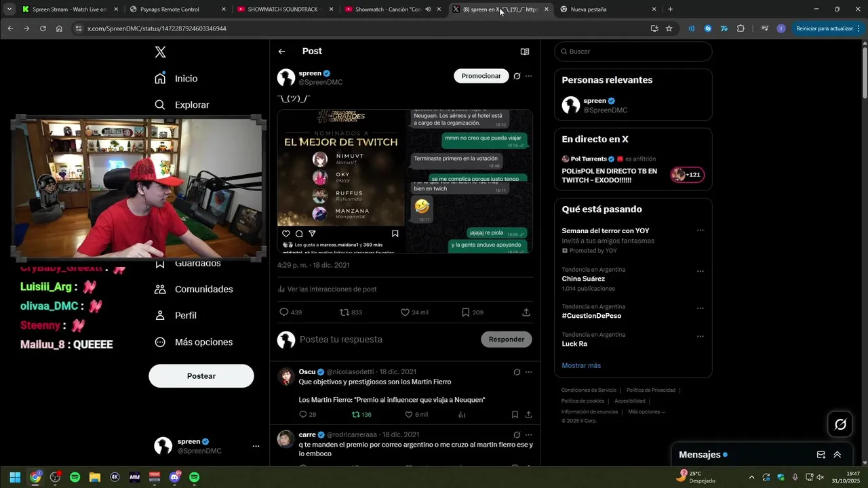Open reader view icon beside Post header
Image resolution: width=868 pixels, height=488 pixels.
(x=524, y=52)
